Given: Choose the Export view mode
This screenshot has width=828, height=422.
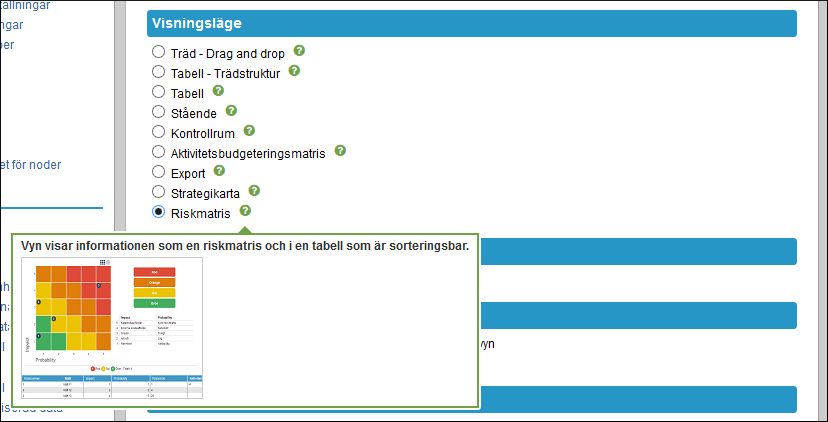Looking at the screenshot, I should tap(158, 171).
